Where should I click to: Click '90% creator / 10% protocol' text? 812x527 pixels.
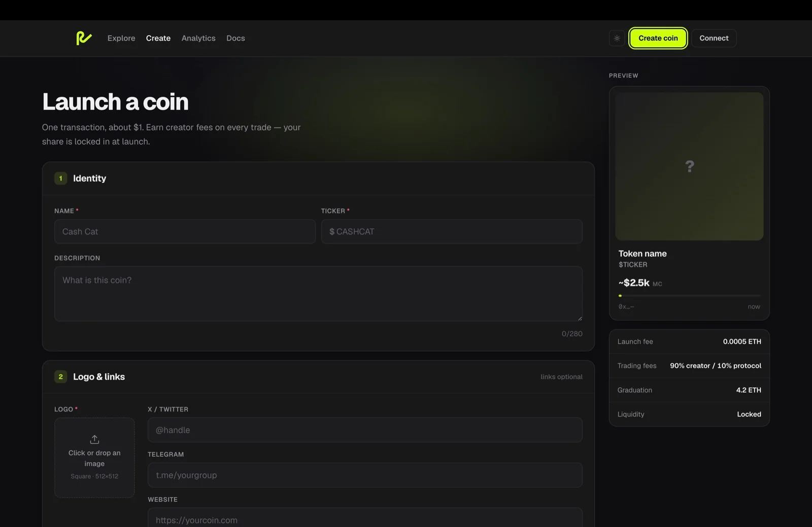coord(716,366)
